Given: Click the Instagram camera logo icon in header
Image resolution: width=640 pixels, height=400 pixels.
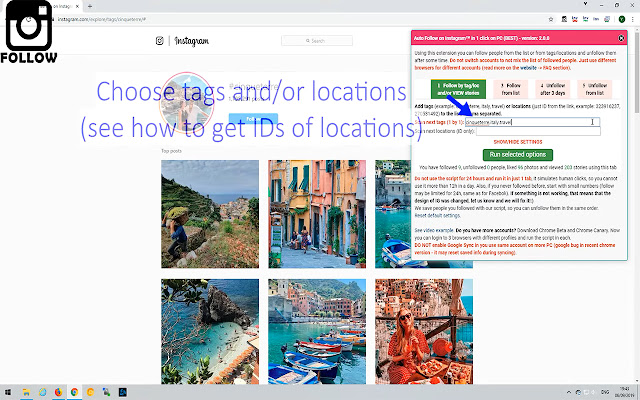Looking at the screenshot, I should (160, 40).
